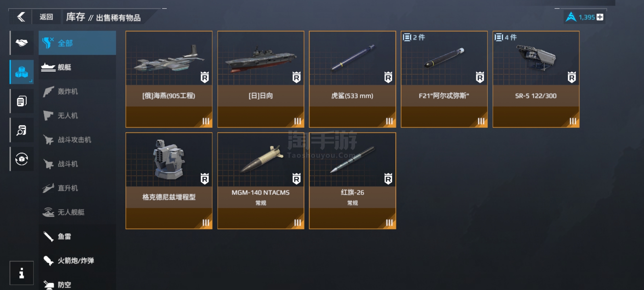
Task: Pick the 虎鲨(533 mm) torpedo card
Action: point(353,79)
